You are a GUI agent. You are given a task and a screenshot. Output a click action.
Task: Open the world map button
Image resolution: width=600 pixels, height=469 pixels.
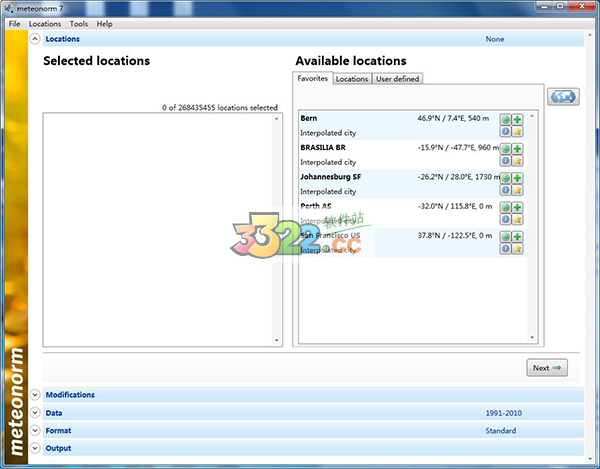(x=563, y=97)
